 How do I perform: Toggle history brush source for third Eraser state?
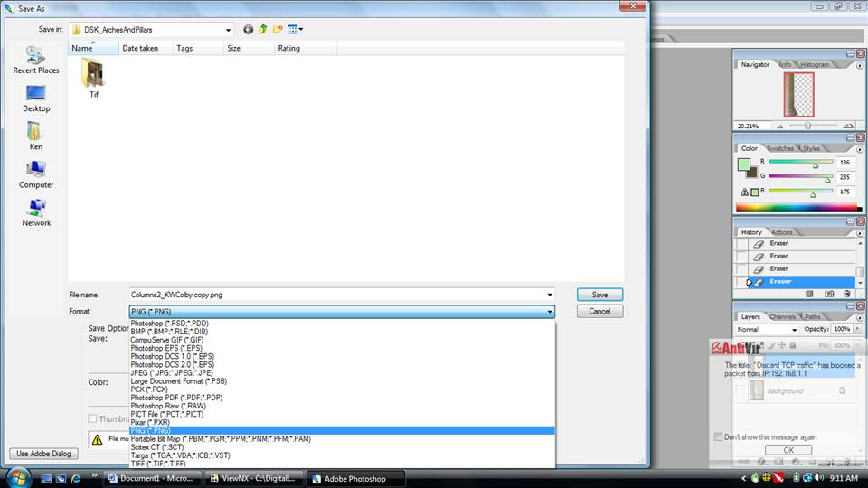(x=741, y=269)
